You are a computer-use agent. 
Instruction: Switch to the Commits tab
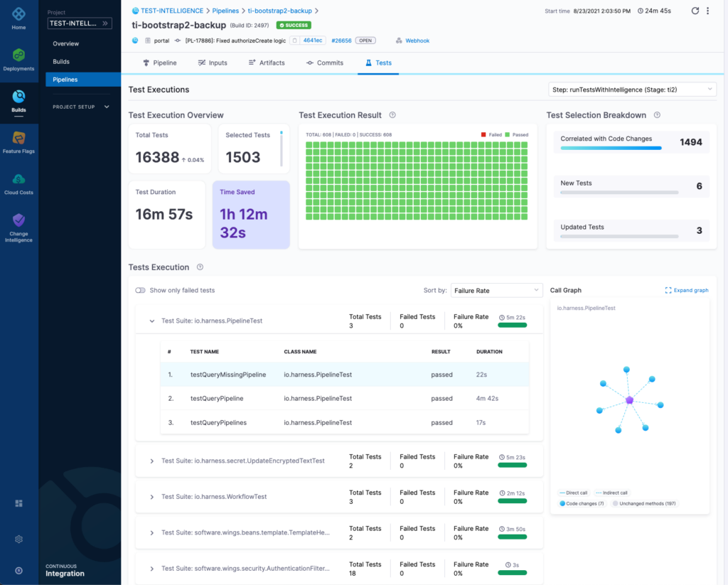click(x=324, y=63)
